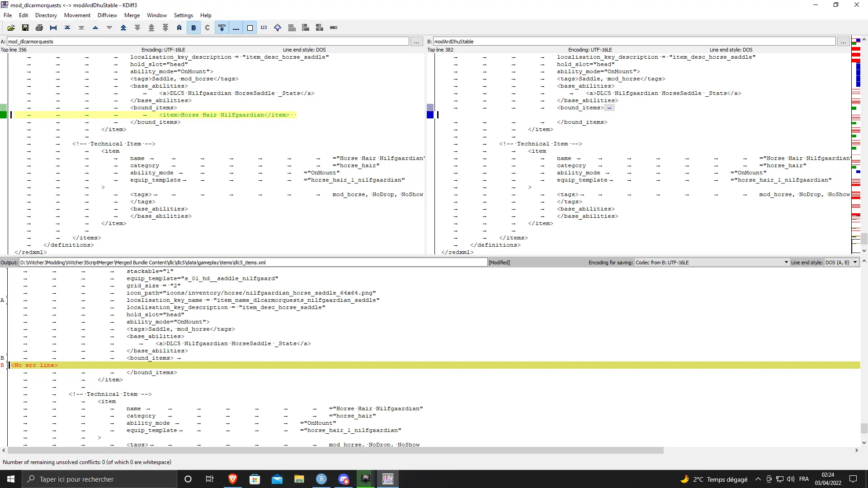Go to current delta toolbar icon
The height and width of the screenshot is (488, 868).
(x=53, y=28)
